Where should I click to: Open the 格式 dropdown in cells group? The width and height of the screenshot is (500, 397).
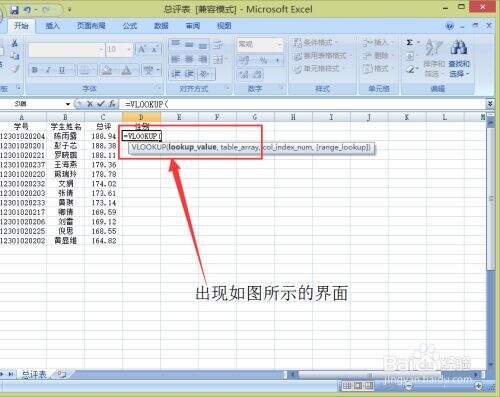point(378,69)
